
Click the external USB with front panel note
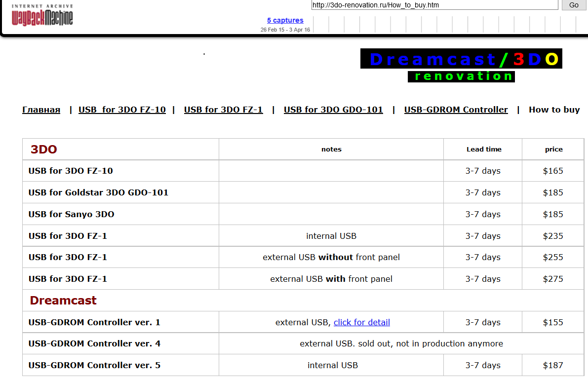[x=331, y=279]
